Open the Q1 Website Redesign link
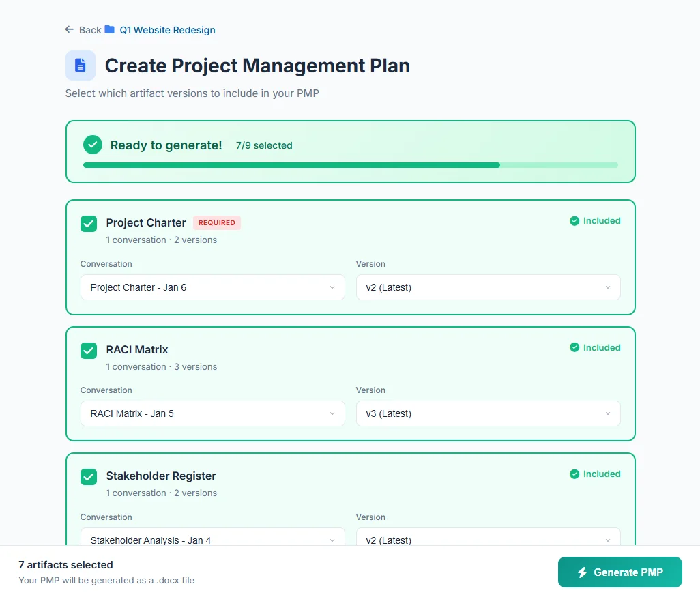 [x=167, y=30]
